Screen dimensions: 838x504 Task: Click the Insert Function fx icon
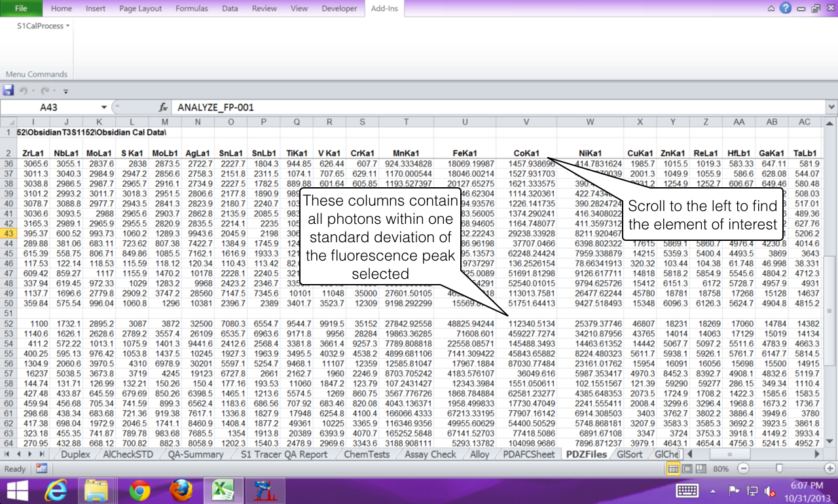[164, 107]
